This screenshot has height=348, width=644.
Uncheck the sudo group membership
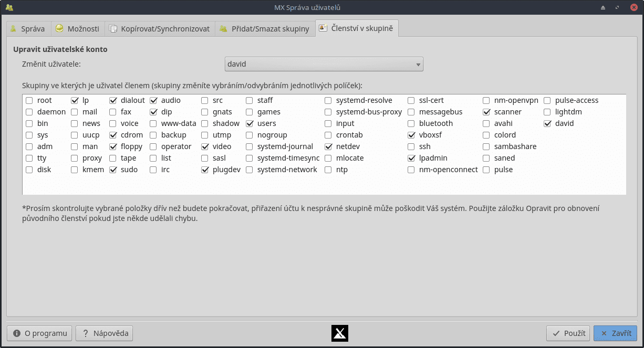click(x=112, y=170)
